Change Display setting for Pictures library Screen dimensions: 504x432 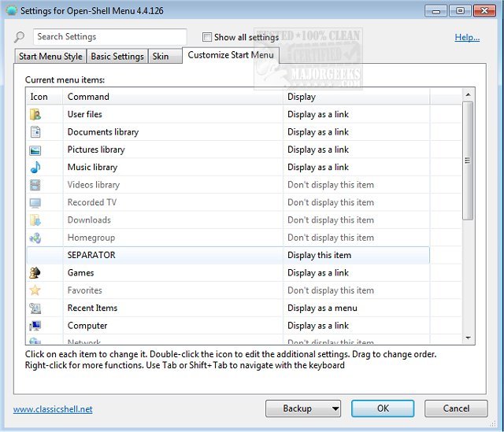click(x=318, y=150)
